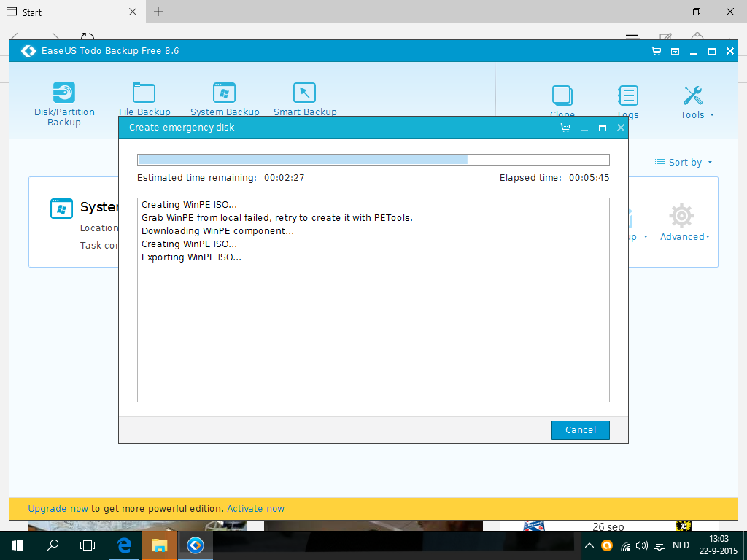The image size is (747, 560).
Task: Open Windows taskbar search
Action: [53, 545]
